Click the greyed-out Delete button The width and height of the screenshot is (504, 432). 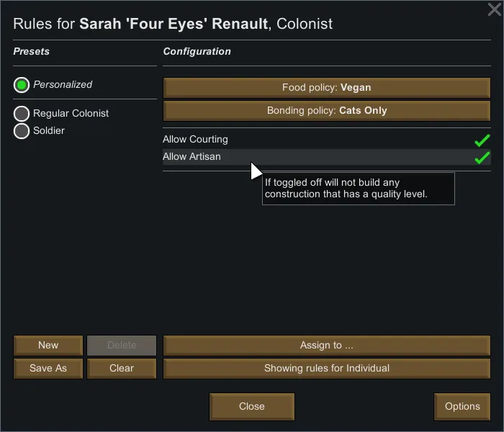pyautogui.click(x=122, y=346)
